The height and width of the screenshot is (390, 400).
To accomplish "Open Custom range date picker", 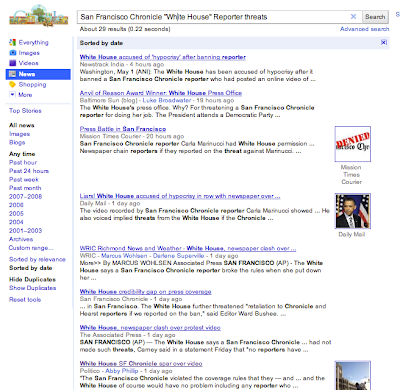I will pyautogui.click(x=31, y=248).
